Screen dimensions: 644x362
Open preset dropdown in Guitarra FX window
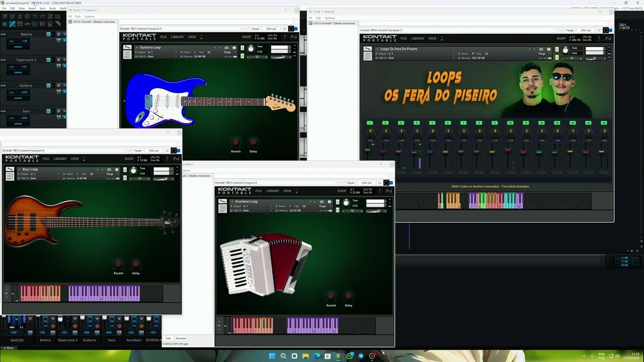click(182, 29)
